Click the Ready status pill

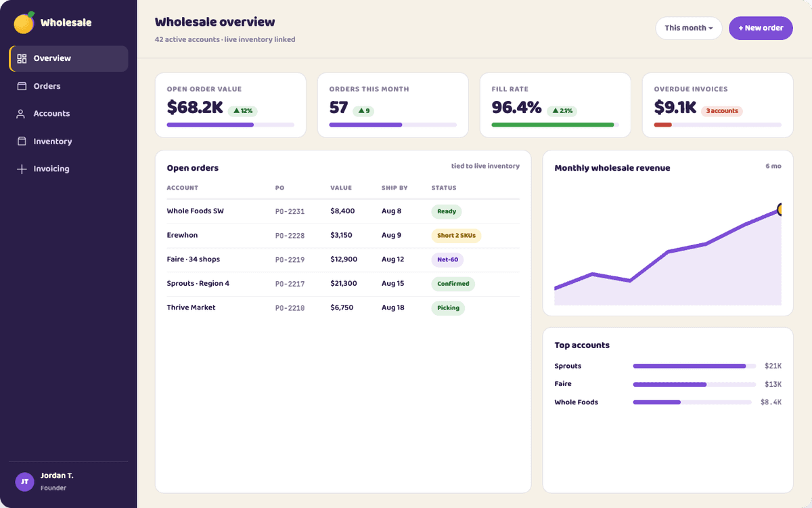[x=447, y=211]
